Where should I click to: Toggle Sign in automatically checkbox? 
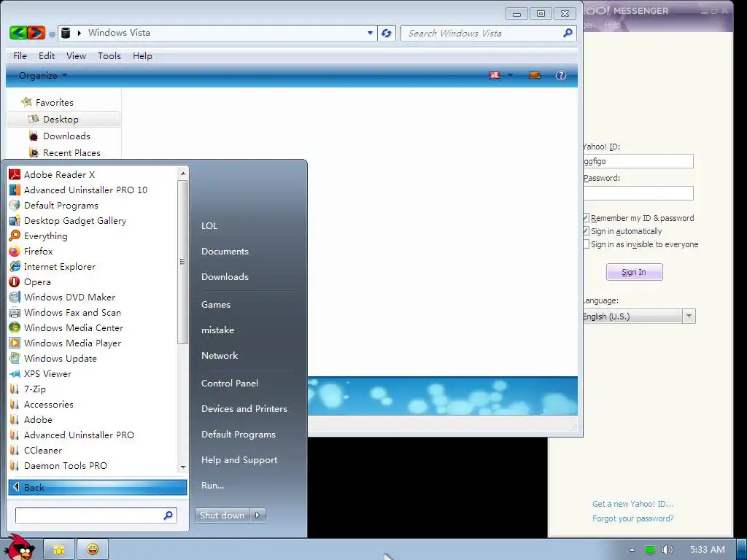pyautogui.click(x=587, y=231)
